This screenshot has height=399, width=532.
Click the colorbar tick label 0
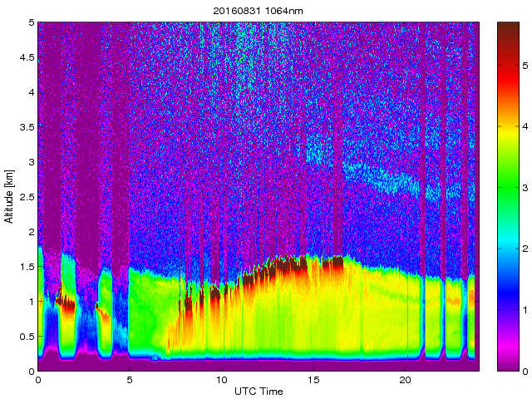(525, 371)
